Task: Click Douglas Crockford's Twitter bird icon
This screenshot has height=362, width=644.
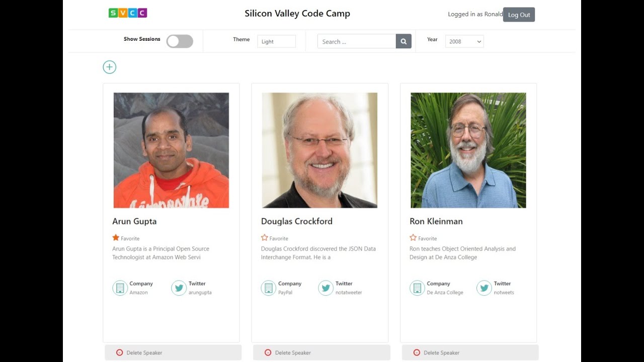Action: 326,288
